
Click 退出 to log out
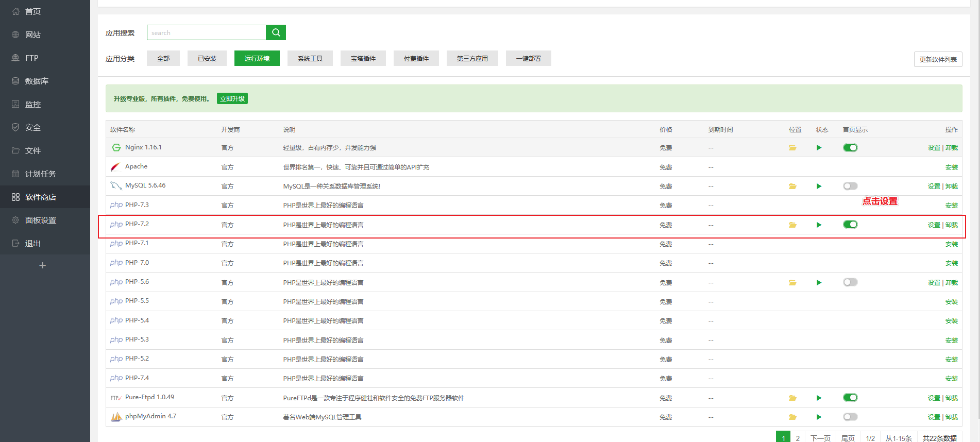(x=45, y=243)
